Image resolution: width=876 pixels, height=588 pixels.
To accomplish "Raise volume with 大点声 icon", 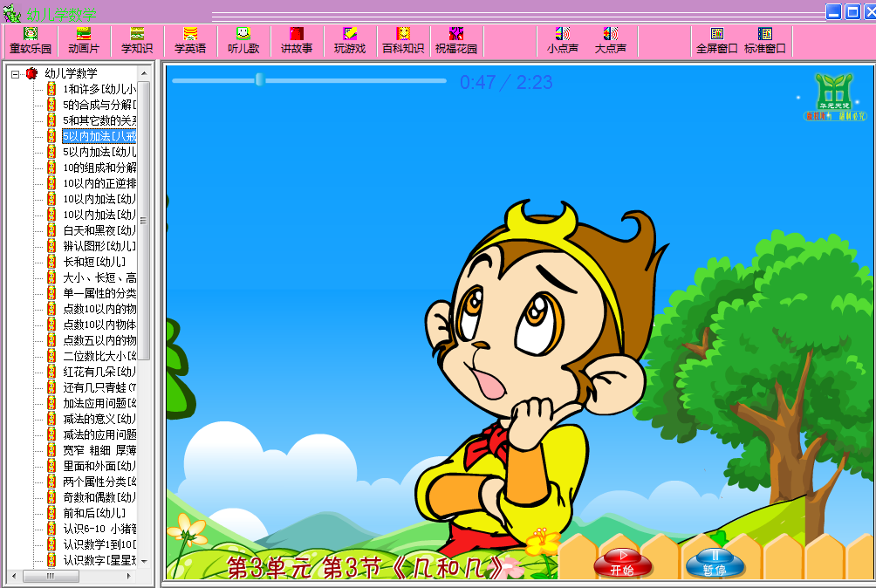I will point(610,41).
